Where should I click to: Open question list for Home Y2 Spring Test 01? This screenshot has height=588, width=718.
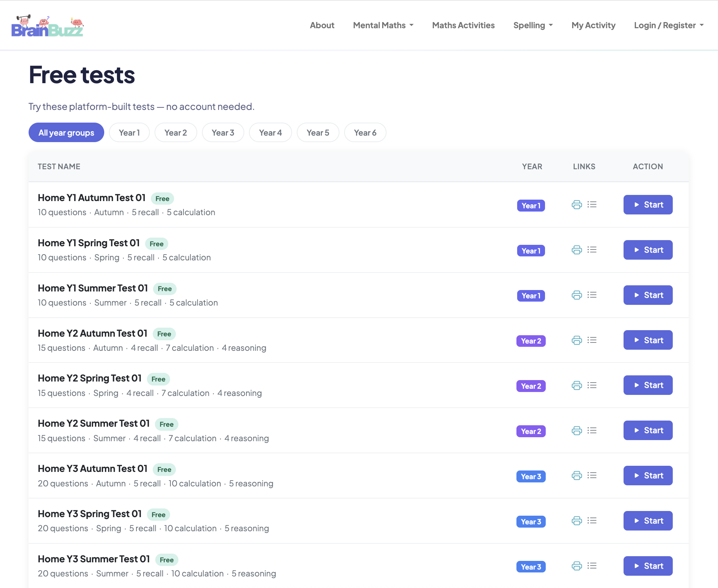pyautogui.click(x=592, y=385)
